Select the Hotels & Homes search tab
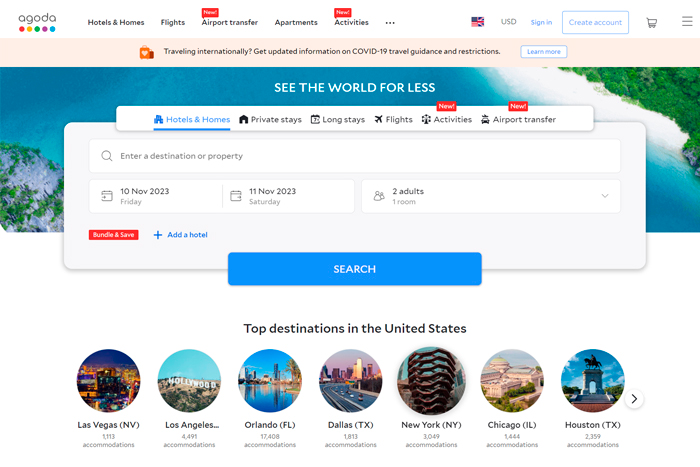The height and width of the screenshot is (467, 700). (192, 120)
